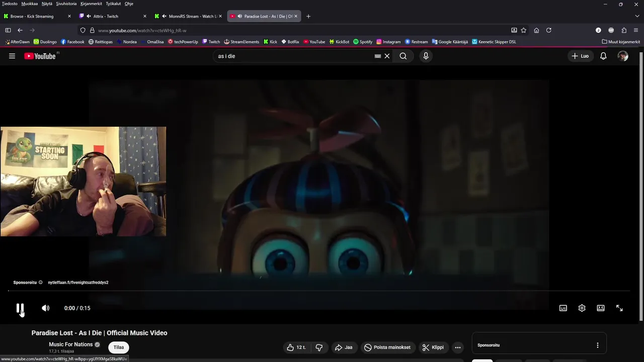Run search with magnifier button
The height and width of the screenshot is (362, 644).
pyautogui.click(x=403, y=56)
